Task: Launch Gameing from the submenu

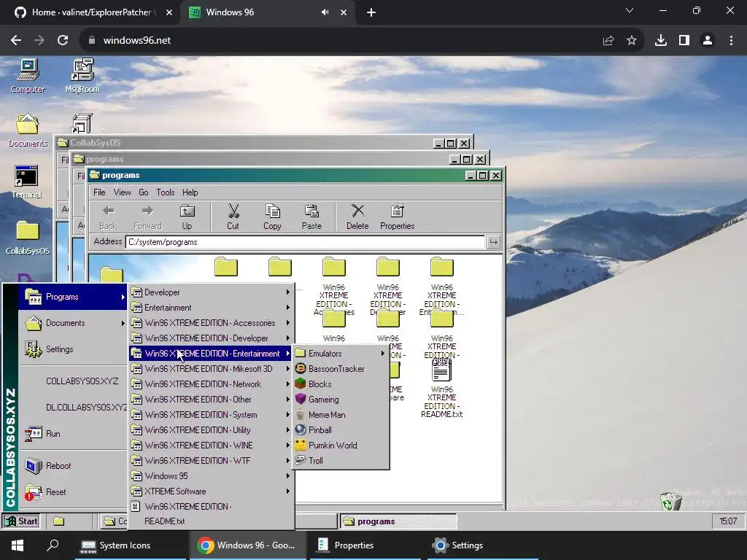Action: (x=341, y=399)
